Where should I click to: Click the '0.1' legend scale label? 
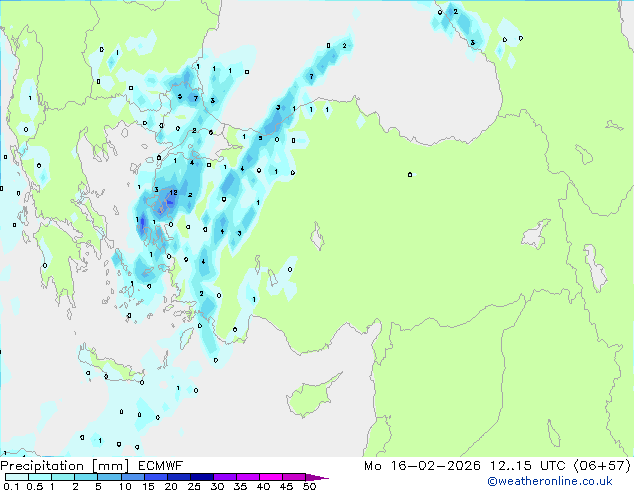click(x=11, y=486)
